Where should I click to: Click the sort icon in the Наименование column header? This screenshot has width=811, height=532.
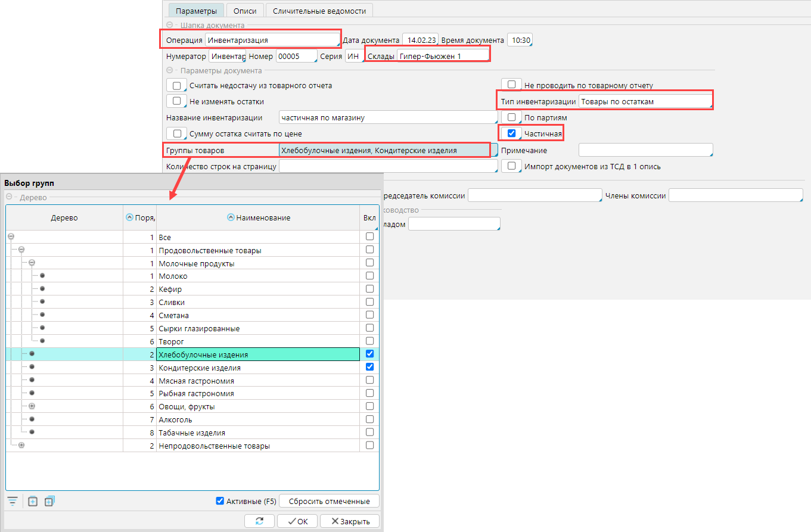coord(231,217)
